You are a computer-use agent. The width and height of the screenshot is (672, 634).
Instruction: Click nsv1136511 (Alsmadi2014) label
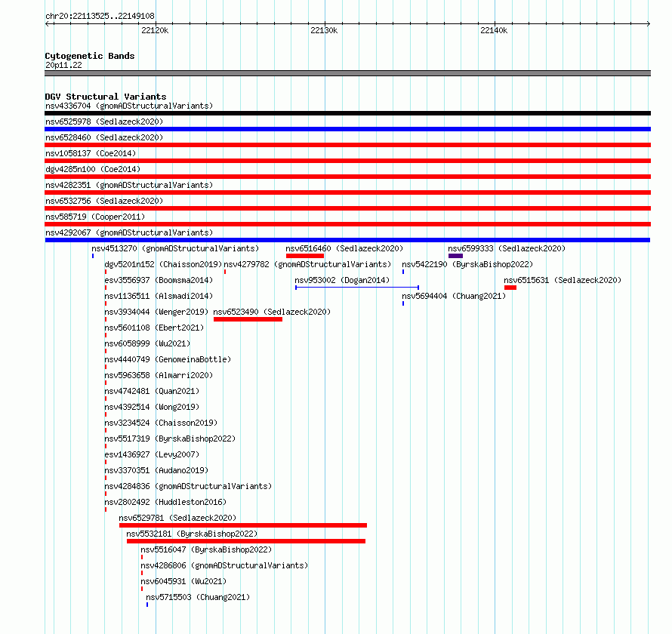159,296
